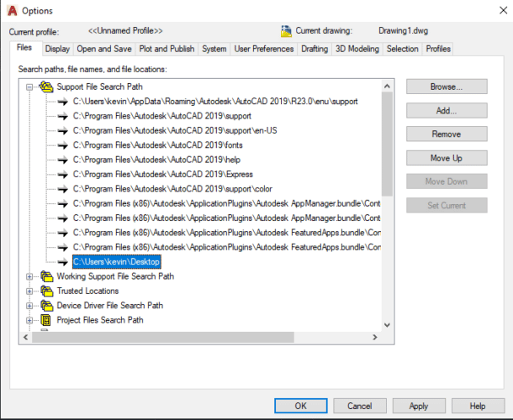Click the arrow icon beside C:\Users\kevin\Desktop
Image resolution: width=513 pixels, height=420 pixels.
click(62, 262)
